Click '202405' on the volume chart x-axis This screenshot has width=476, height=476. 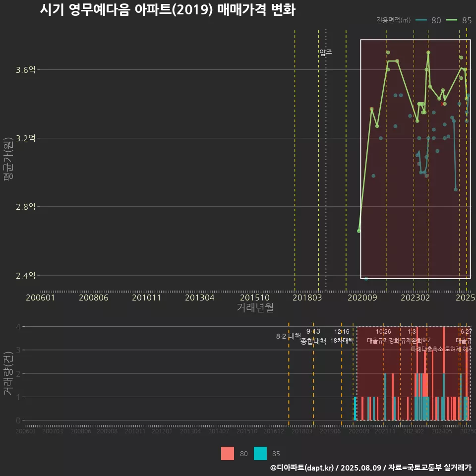(x=442, y=431)
